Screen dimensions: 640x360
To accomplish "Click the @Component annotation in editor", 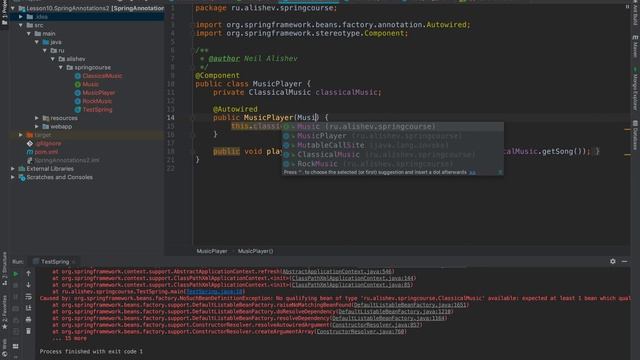I will [218, 75].
